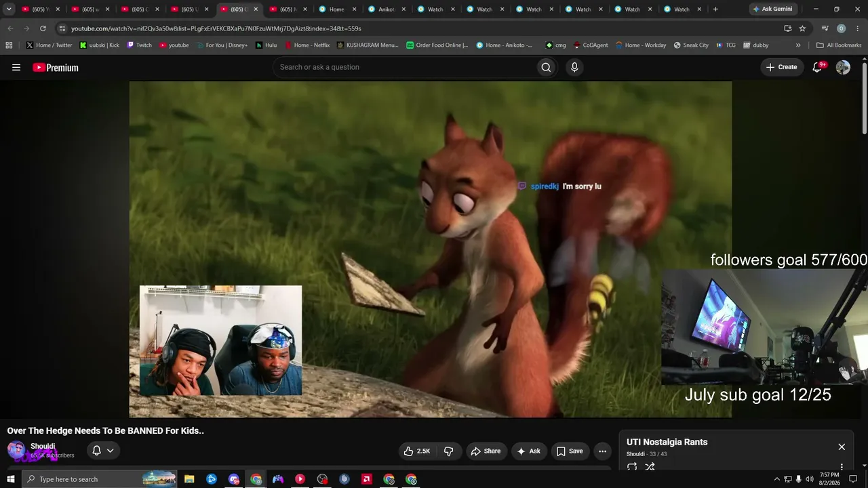
Task: Toggle playlist shuffle
Action: coord(650,467)
